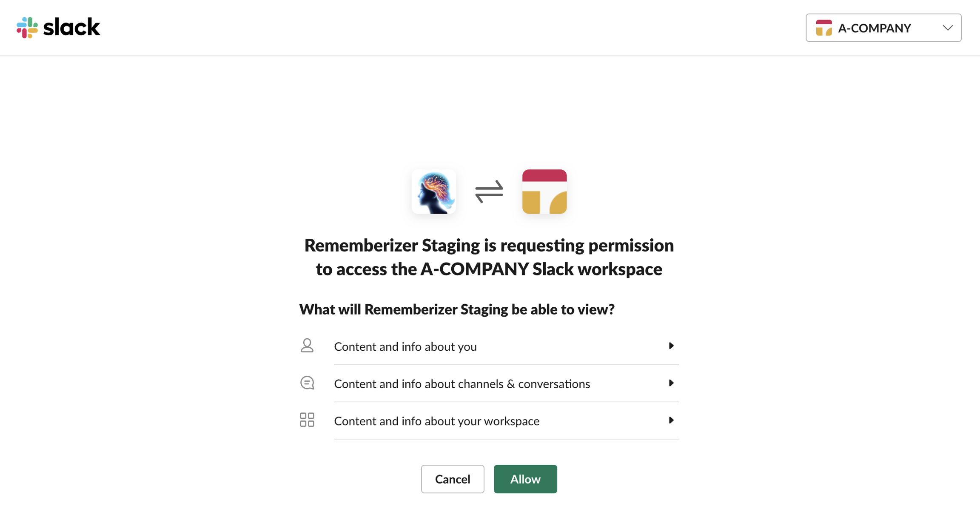Click the large A-COMPANY workspace logo
Screen dimensions: 980x529
(544, 192)
